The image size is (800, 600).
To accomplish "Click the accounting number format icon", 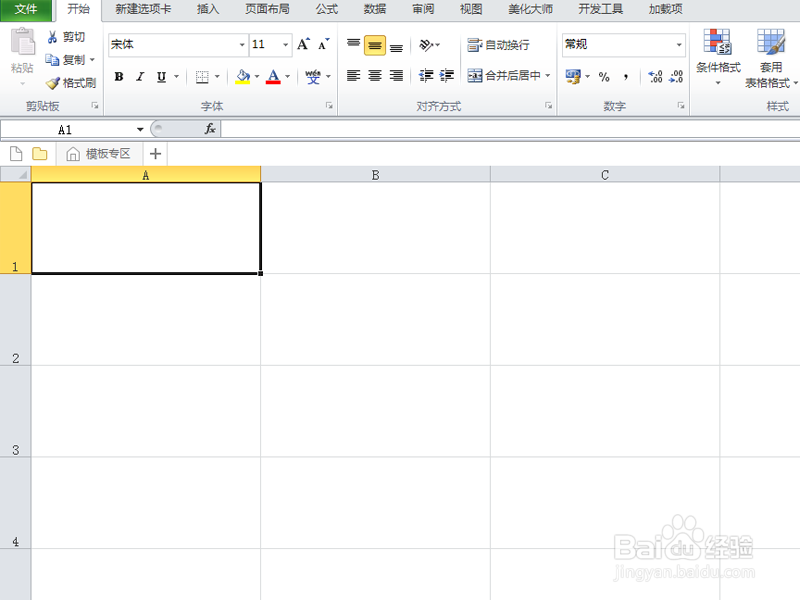I will [573, 77].
